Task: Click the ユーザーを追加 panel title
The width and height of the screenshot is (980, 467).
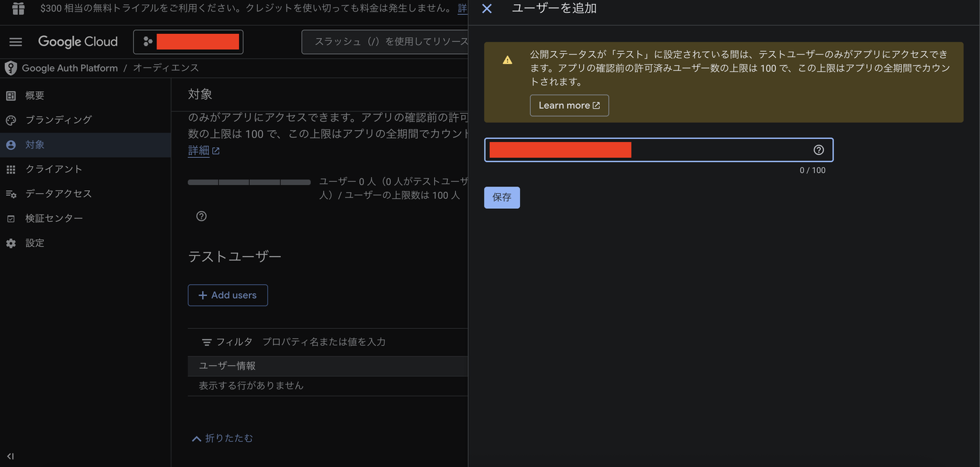Action: pos(554,9)
